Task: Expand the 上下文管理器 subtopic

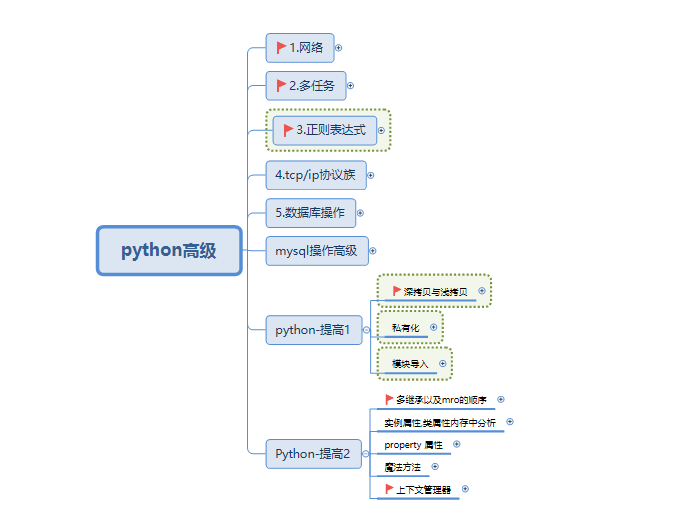Action: (x=465, y=489)
